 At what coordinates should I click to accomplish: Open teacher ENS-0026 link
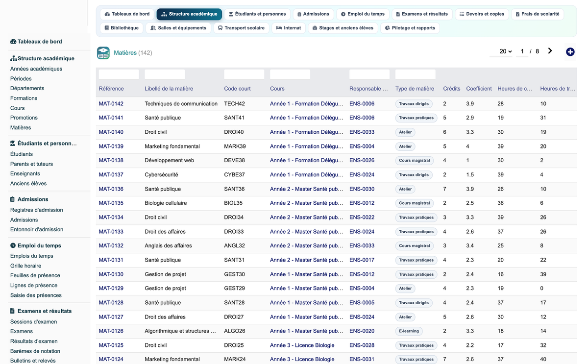(362, 161)
